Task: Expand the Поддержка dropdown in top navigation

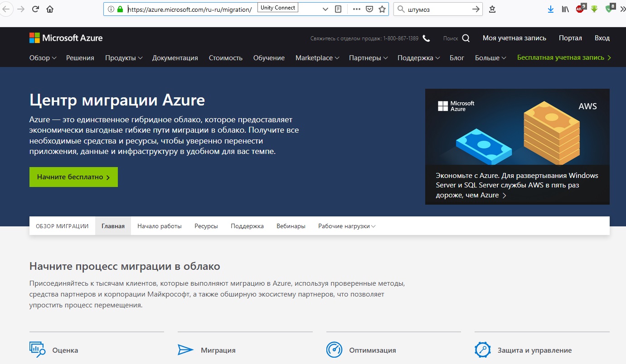Action: tap(418, 58)
